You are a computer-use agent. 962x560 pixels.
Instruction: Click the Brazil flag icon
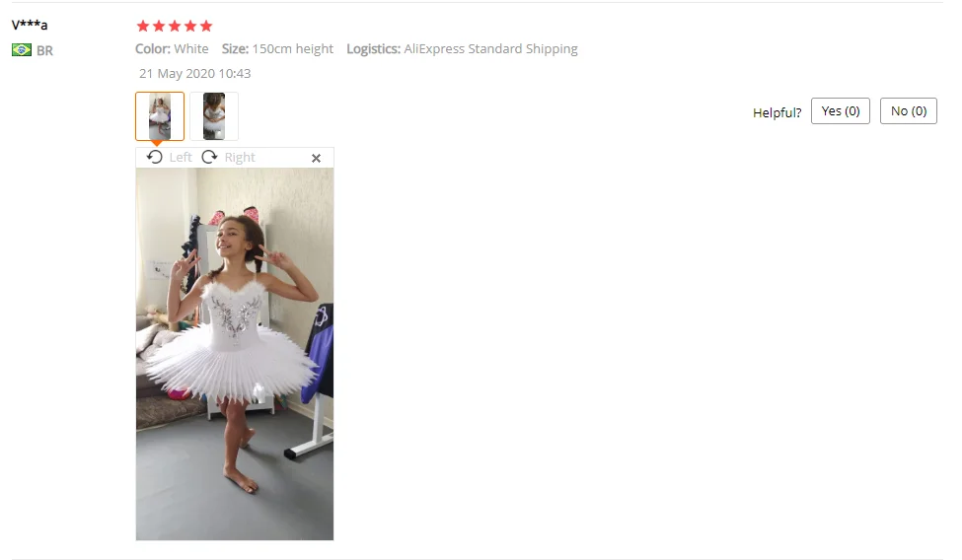(x=22, y=49)
